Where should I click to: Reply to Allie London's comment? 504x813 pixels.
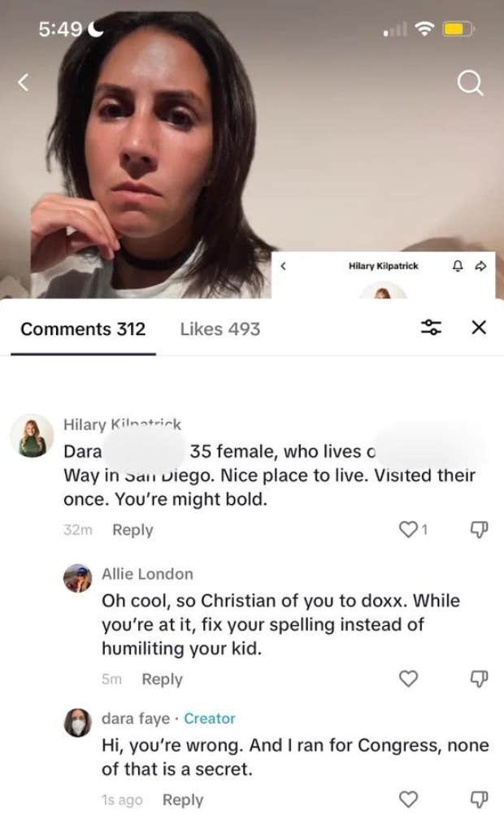tap(162, 679)
